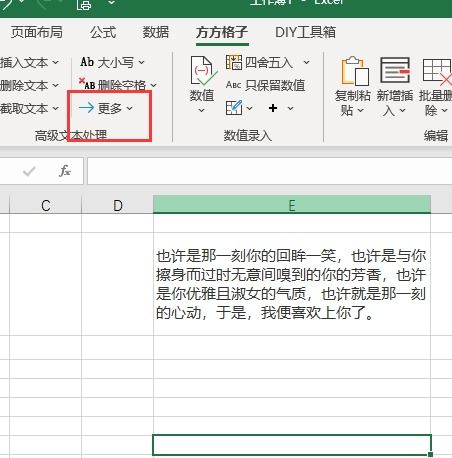Expand the 复制粘贴 dropdown arrow

tap(360, 110)
